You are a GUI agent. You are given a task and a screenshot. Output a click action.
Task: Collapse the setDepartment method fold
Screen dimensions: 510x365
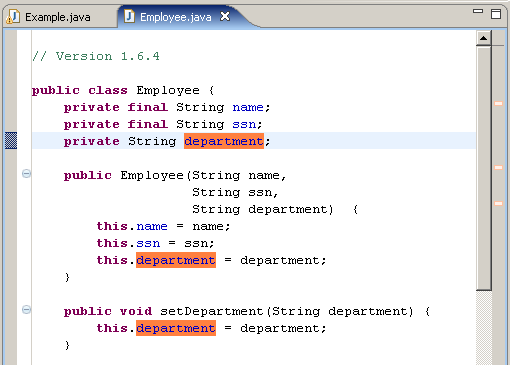tap(26, 310)
